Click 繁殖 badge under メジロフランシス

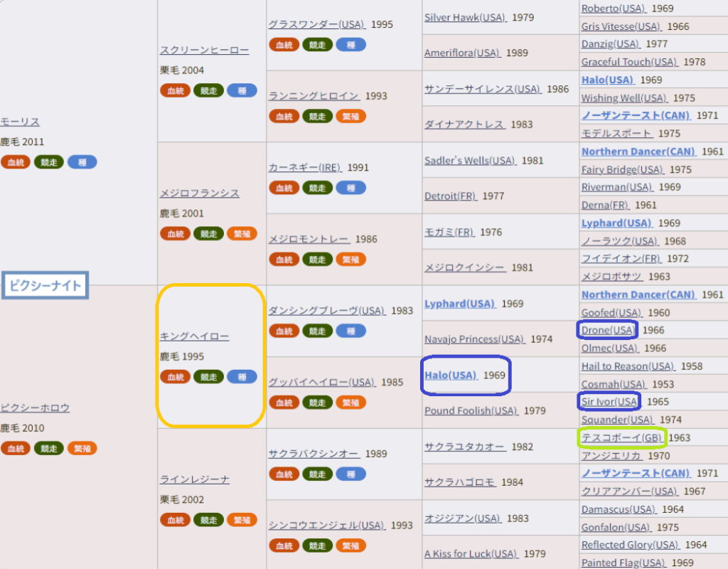242,233
